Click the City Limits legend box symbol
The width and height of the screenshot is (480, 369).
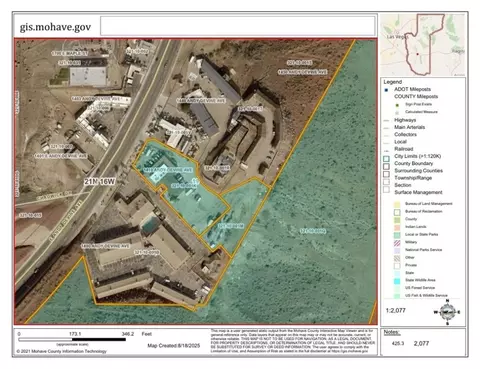tap(386, 159)
